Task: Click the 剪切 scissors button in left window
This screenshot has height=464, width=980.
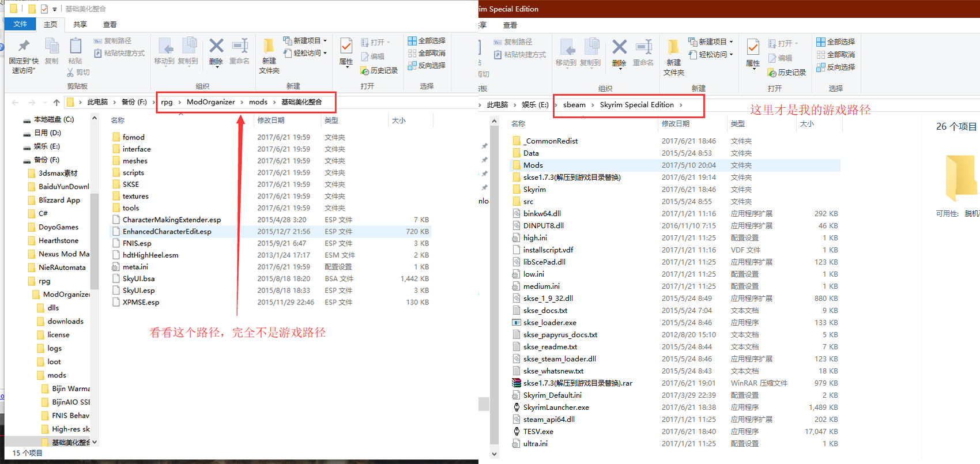Action: [x=78, y=72]
